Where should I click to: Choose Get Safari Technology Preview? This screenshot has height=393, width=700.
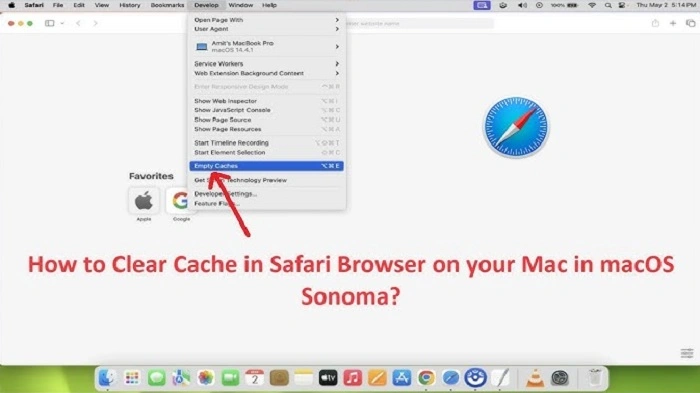(267, 180)
